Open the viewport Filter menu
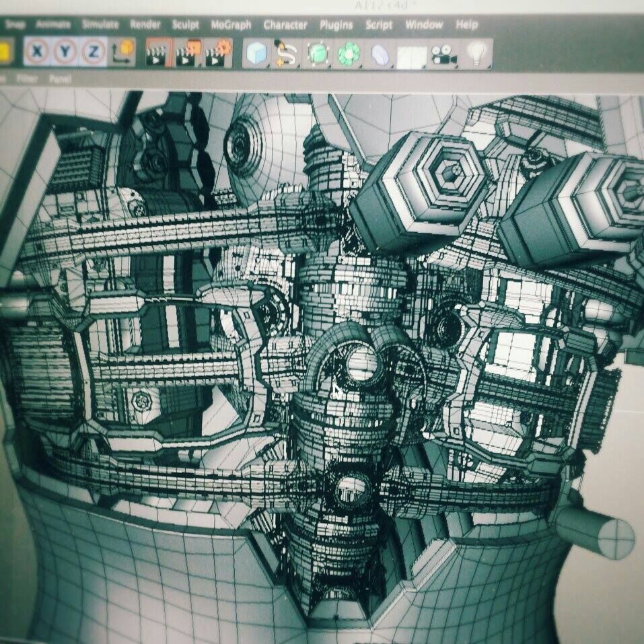The image size is (644, 644). pyautogui.click(x=27, y=79)
